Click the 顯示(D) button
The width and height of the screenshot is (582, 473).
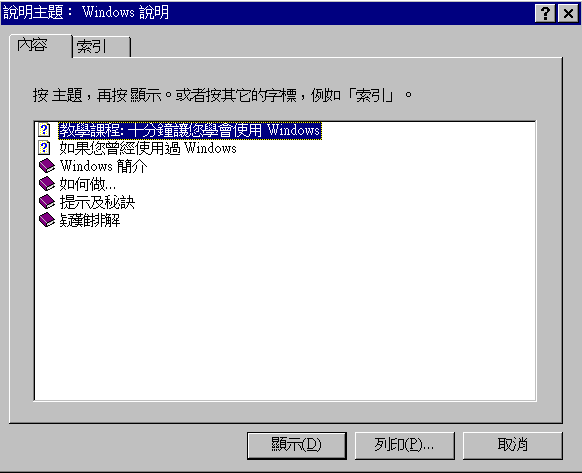pyautogui.click(x=297, y=445)
